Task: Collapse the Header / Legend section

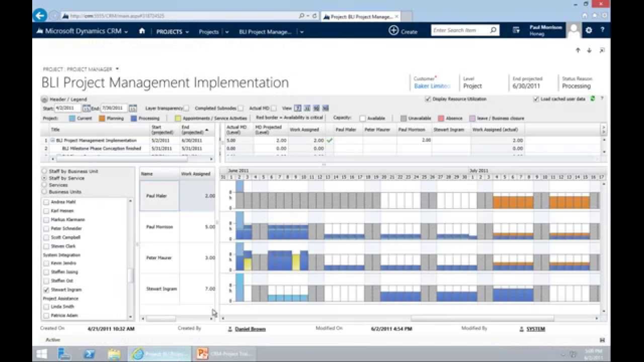Action: click(44, 100)
